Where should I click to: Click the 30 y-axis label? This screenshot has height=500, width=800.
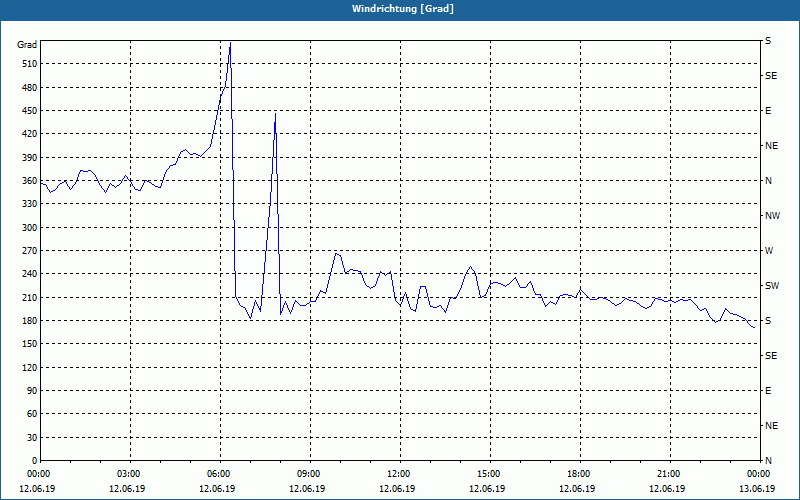(32, 437)
